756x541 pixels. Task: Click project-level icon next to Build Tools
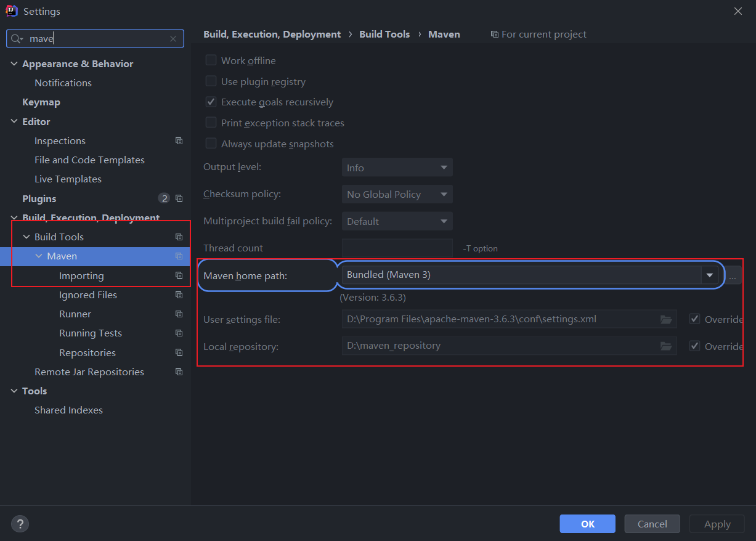point(179,237)
